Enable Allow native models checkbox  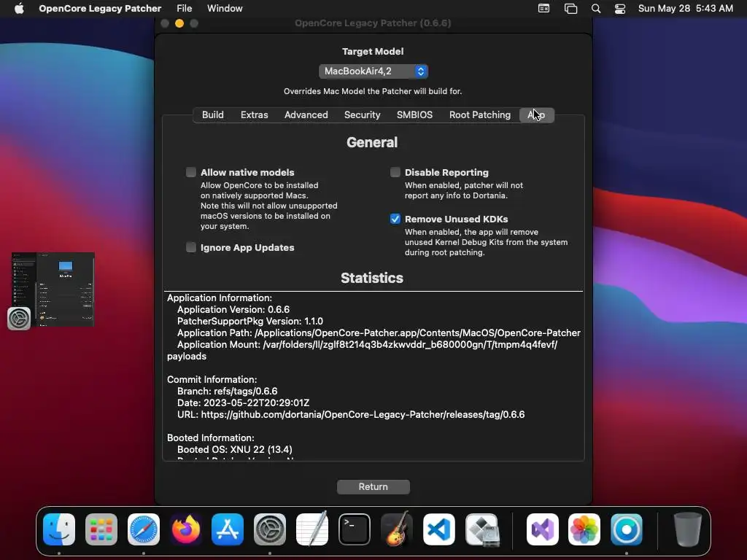point(191,172)
